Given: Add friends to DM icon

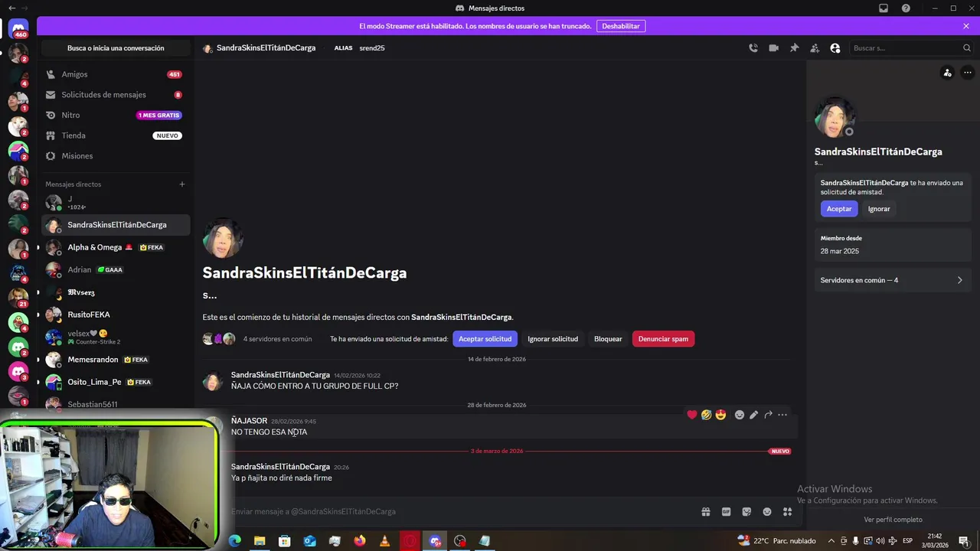Looking at the screenshot, I should coord(815,47).
